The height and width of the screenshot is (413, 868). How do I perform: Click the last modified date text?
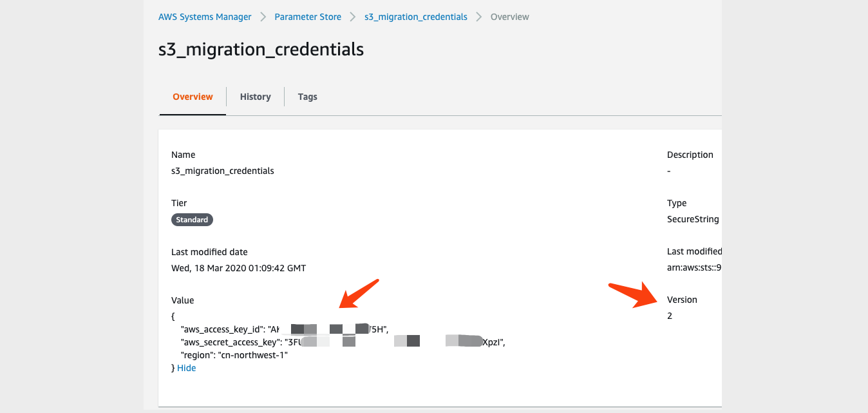[x=239, y=267]
